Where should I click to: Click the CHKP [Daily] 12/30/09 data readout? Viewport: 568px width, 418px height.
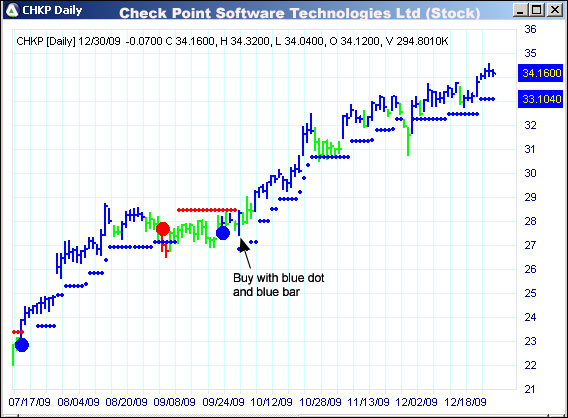coord(232,41)
